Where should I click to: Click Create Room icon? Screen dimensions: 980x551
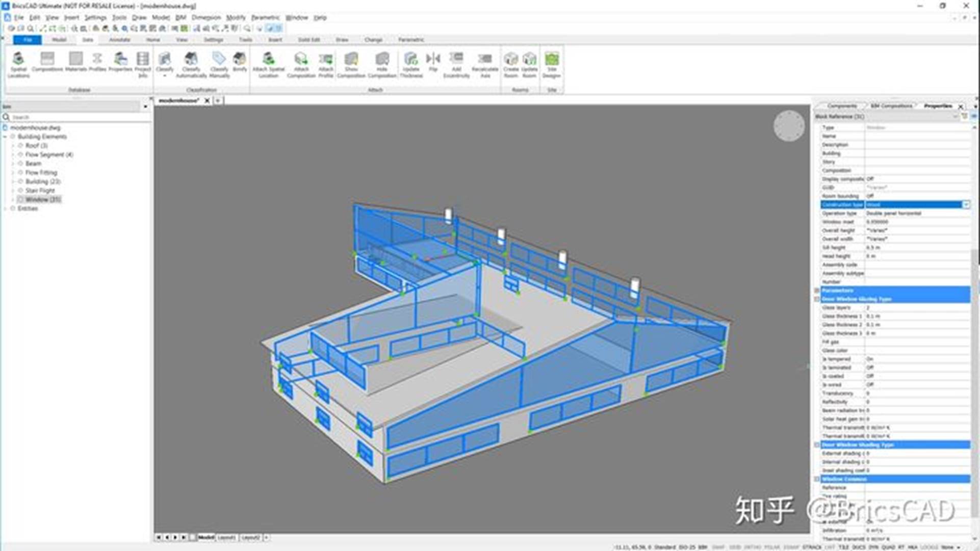pos(511,64)
